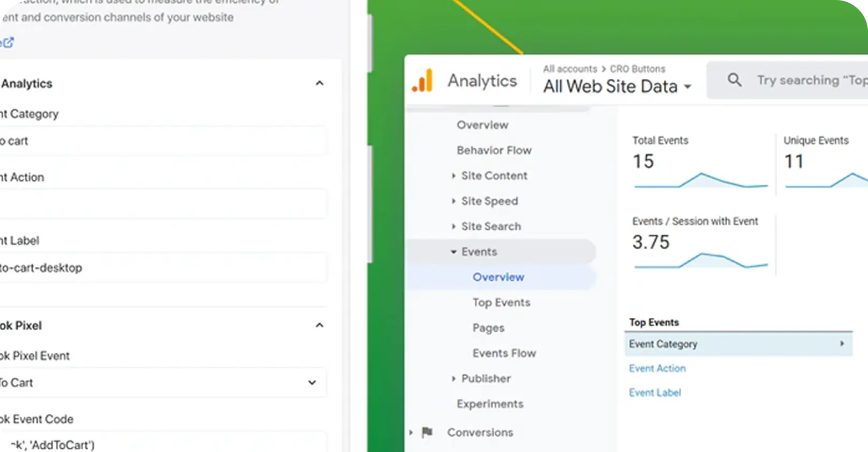Expand the Site Content tree item
Screen dimensions: 868x452
(453, 176)
